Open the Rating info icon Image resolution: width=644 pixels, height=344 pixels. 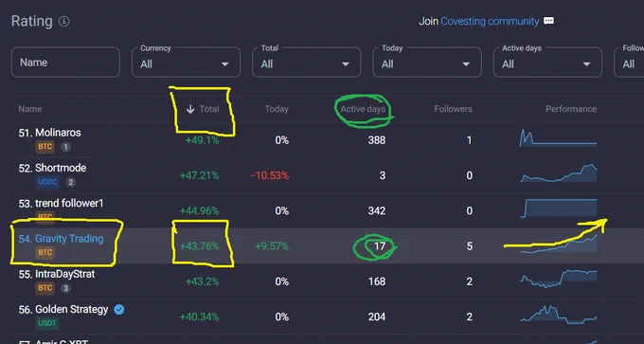64,22
